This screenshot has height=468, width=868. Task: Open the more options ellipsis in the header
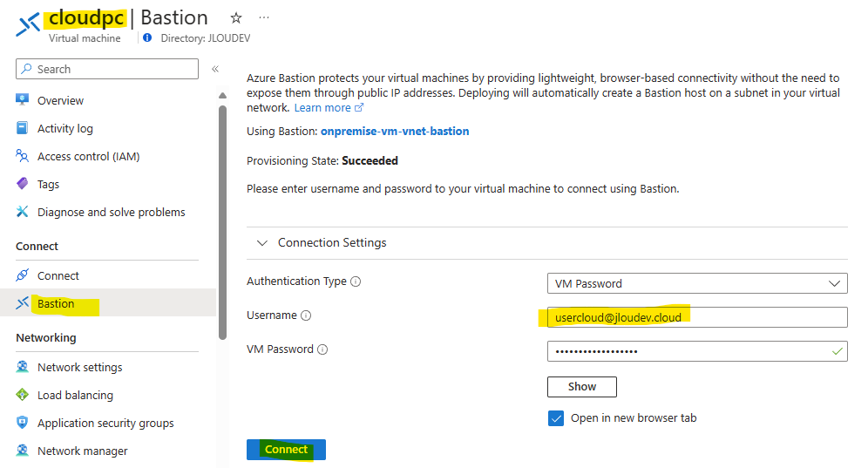264,17
